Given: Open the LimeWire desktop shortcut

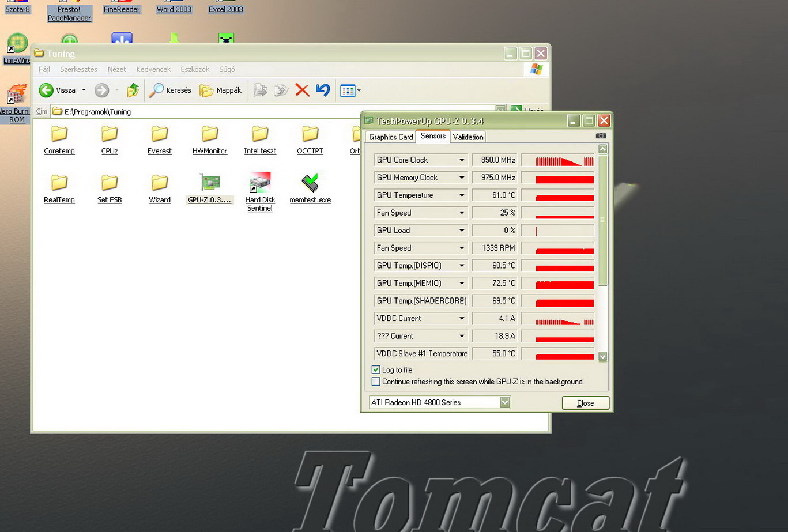Looking at the screenshot, I should tap(17, 49).
